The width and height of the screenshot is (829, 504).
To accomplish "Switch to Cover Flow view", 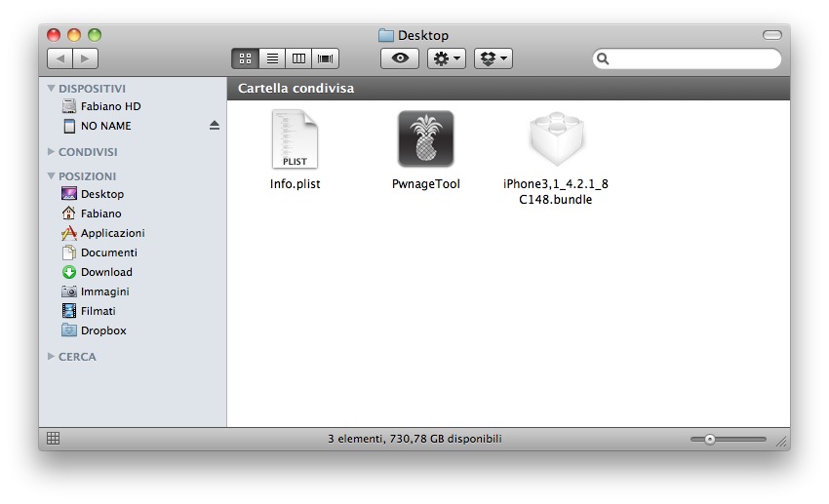I will (325, 58).
